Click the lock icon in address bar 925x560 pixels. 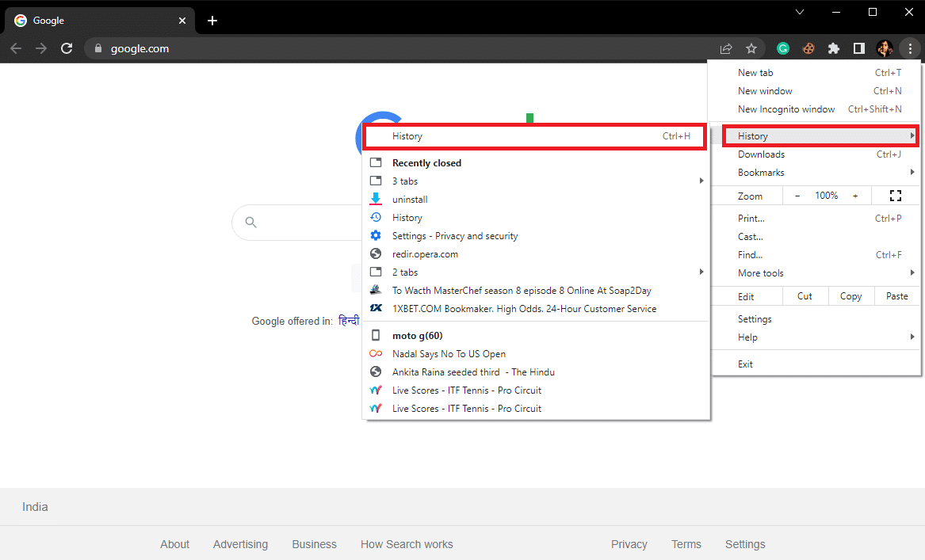pyautogui.click(x=98, y=48)
